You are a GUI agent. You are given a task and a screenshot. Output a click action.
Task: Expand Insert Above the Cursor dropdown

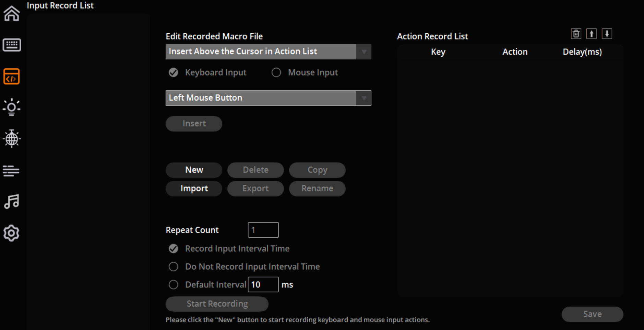tap(363, 52)
